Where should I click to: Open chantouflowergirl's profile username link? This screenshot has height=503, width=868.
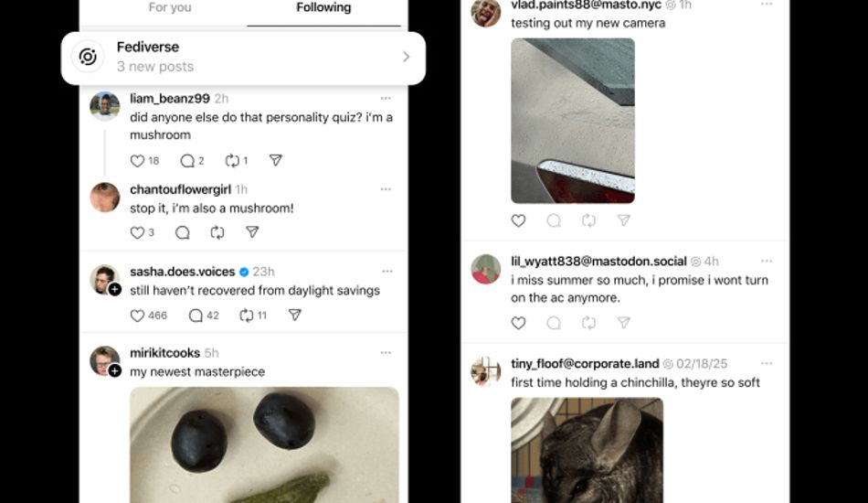180,189
